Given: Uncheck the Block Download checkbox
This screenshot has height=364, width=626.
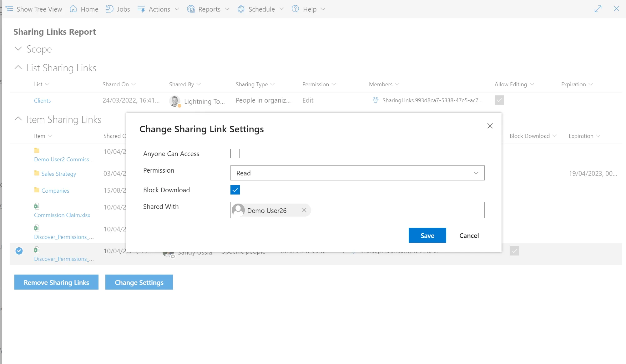Looking at the screenshot, I should pyautogui.click(x=235, y=190).
